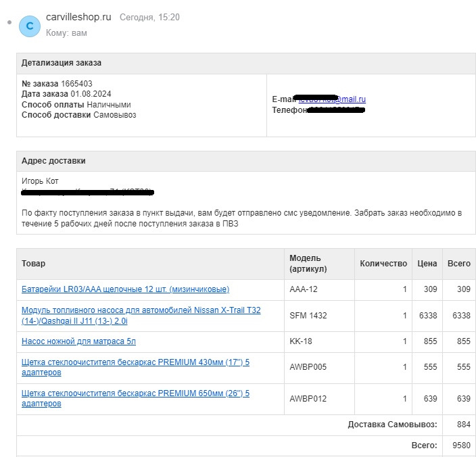Click the order number 1665403
The image size is (476, 457).
[x=76, y=84]
